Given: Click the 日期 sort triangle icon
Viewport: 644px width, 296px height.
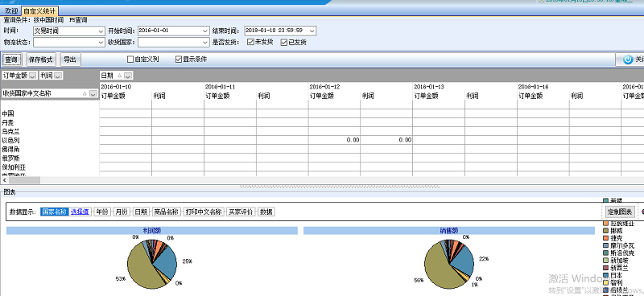Looking at the screenshot, I should click(119, 76).
